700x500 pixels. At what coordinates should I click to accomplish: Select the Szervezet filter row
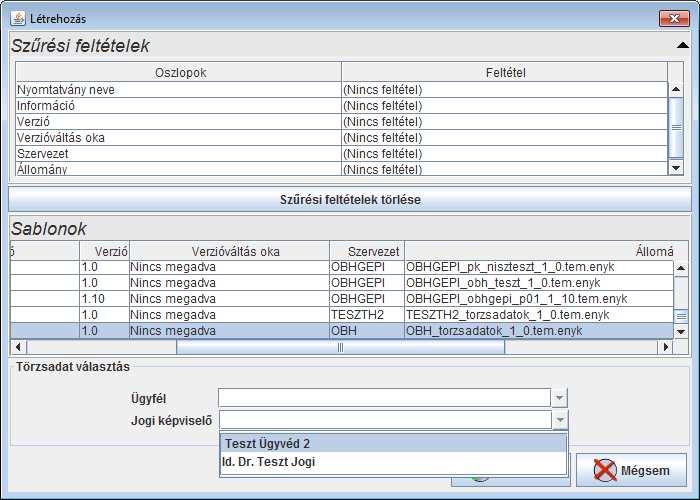342,154
